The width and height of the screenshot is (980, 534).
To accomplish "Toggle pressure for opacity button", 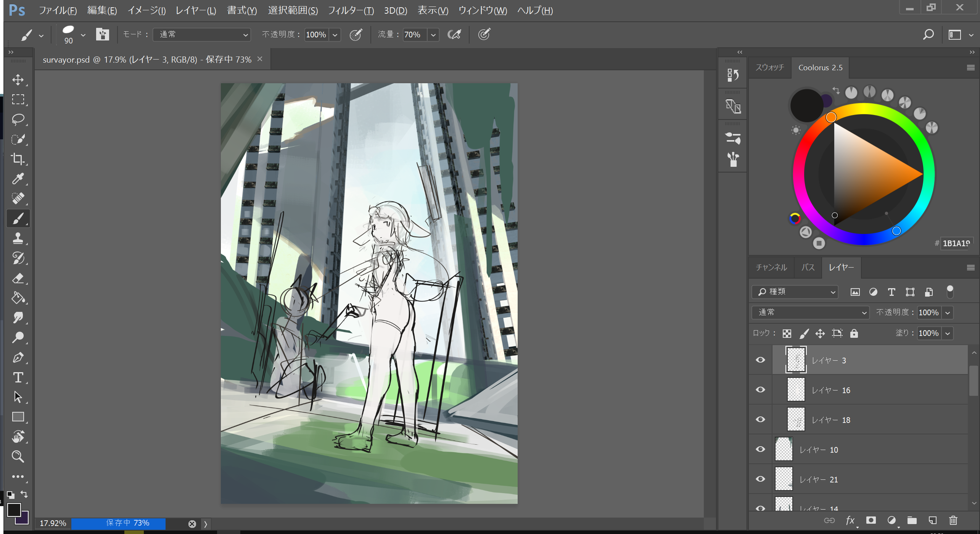I will 356,35.
